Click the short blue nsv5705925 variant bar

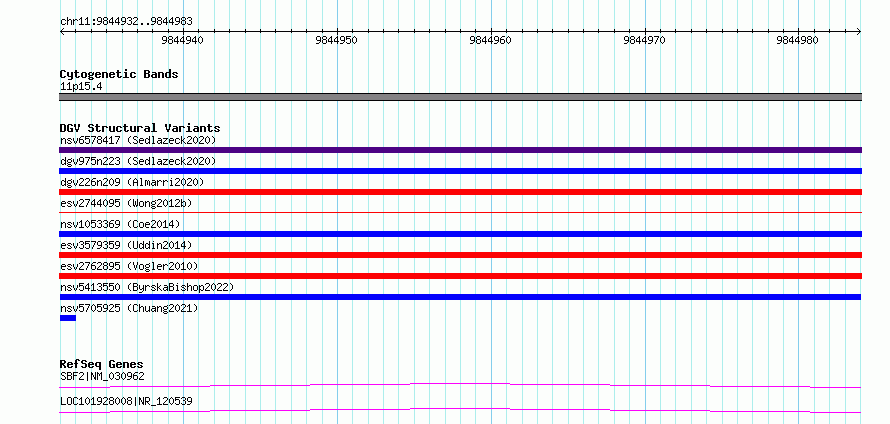(x=68, y=318)
